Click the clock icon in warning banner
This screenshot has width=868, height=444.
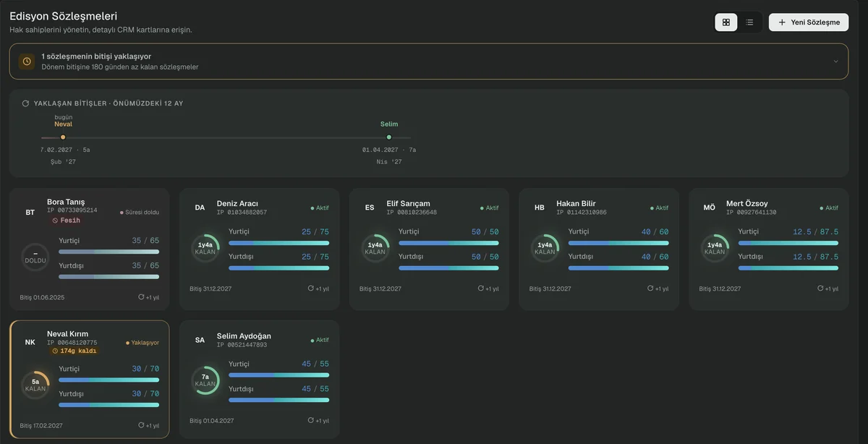[x=27, y=61]
